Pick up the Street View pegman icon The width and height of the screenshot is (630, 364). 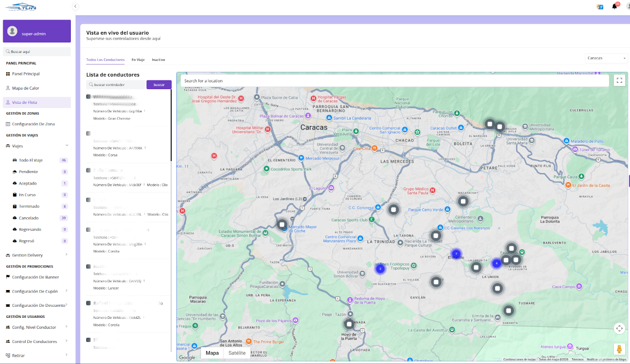[620, 349]
